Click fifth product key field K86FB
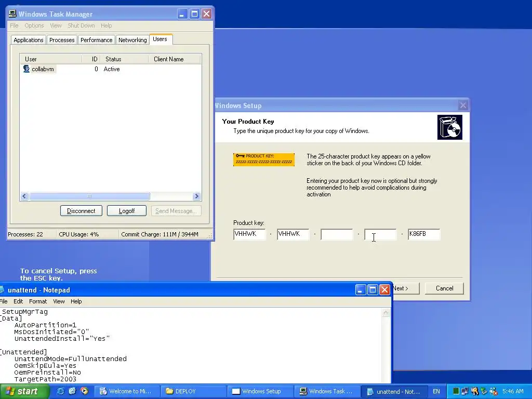532x399 pixels. tap(424, 234)
